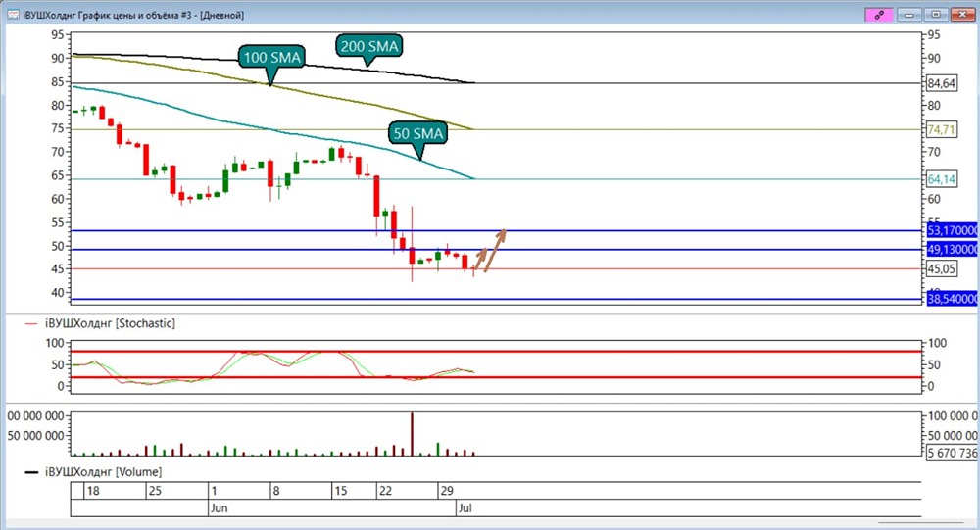Click date 22 on the time axis

tap(385, 491)
